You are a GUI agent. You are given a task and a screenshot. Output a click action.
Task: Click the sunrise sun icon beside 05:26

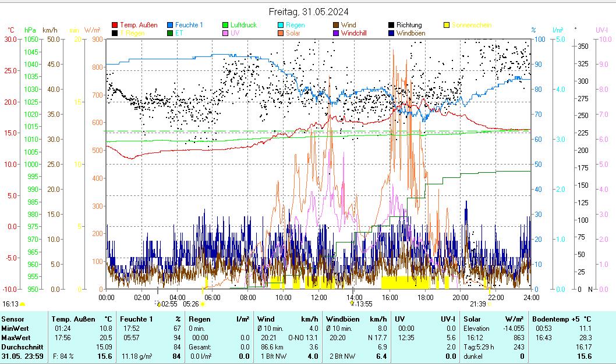click(x=203, y=304)
